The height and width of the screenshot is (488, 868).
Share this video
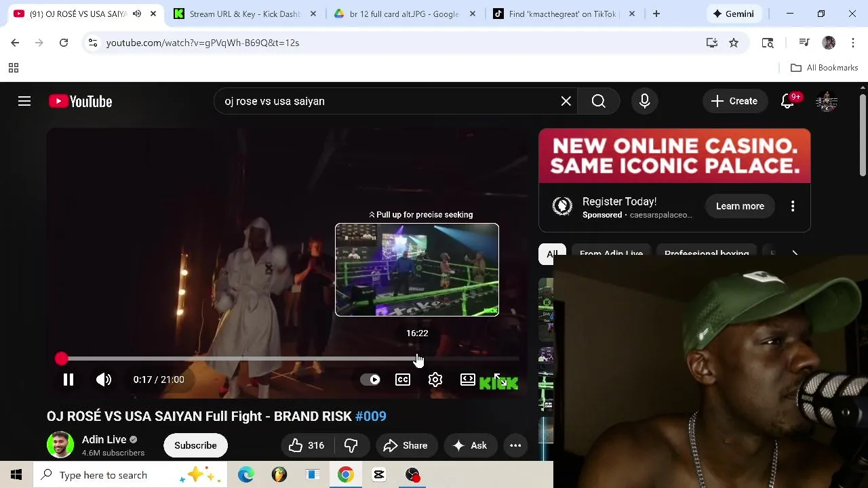pos(406,445)
